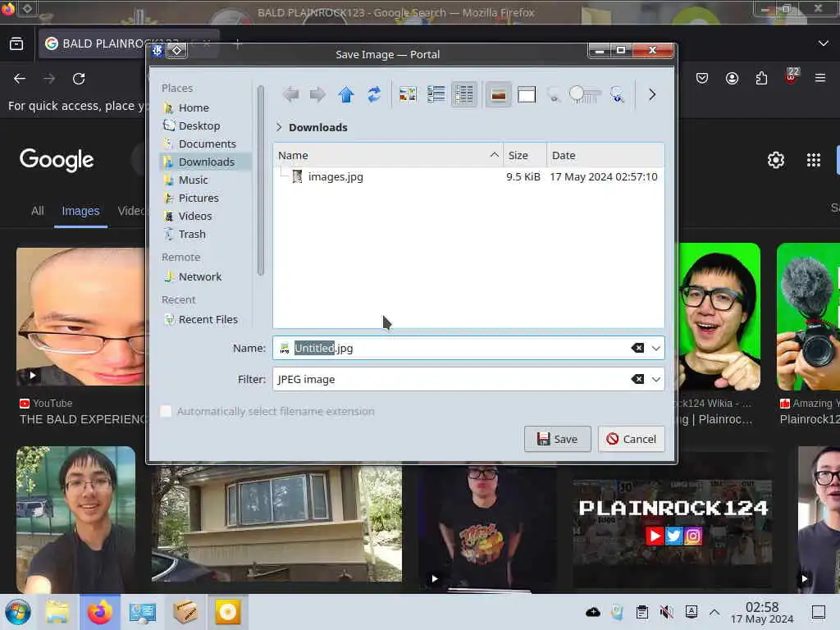List all Firefox tabs chevron
Screen dimensions: 840x630
click(824, 43)
